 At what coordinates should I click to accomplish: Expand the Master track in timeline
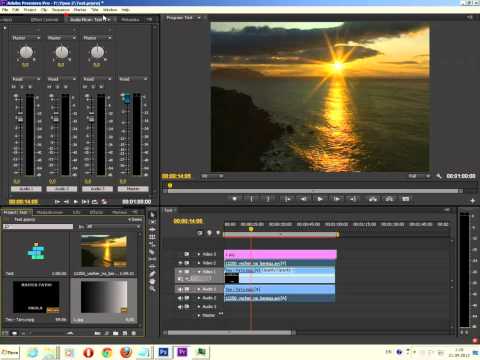199,315
